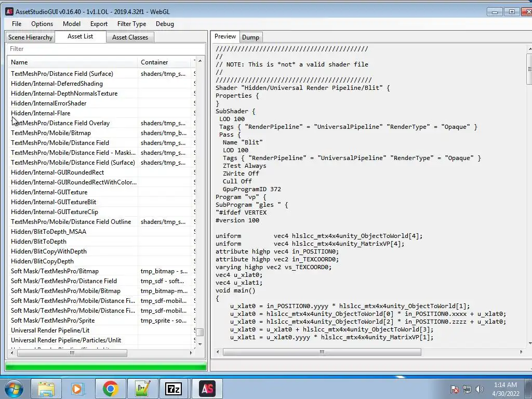Click the AssetStudio title bar icon
This screenshot has height=399, width=532.
point(9,11)
